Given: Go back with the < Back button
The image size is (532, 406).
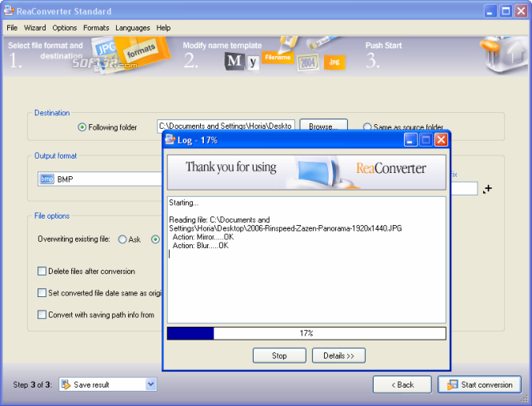Looking at the screenshot, I should point(402,384).
